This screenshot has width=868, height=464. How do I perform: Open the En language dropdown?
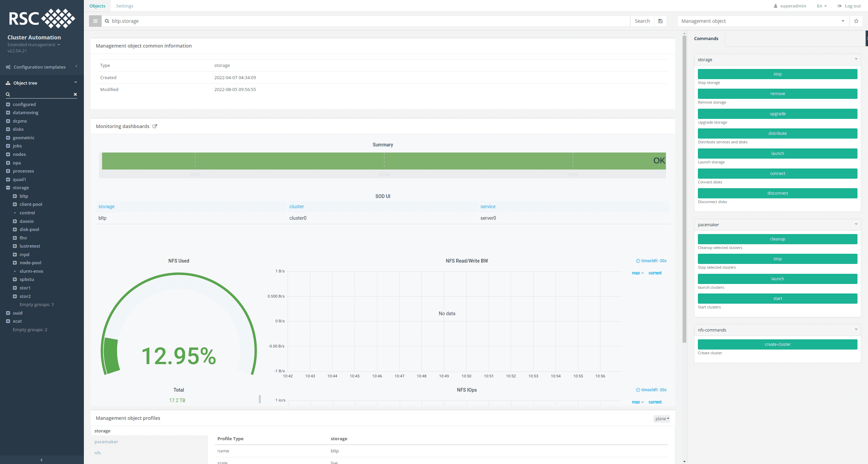tap(821, 6)
